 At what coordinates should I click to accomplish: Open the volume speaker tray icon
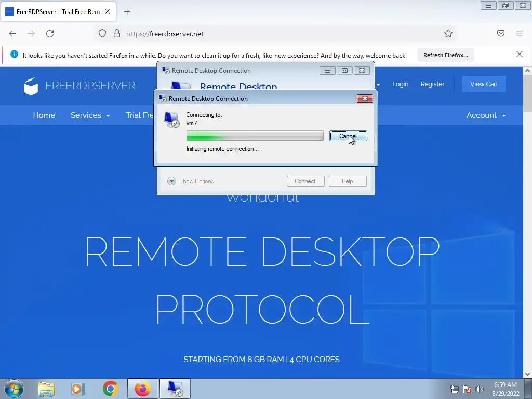point(479,389)
